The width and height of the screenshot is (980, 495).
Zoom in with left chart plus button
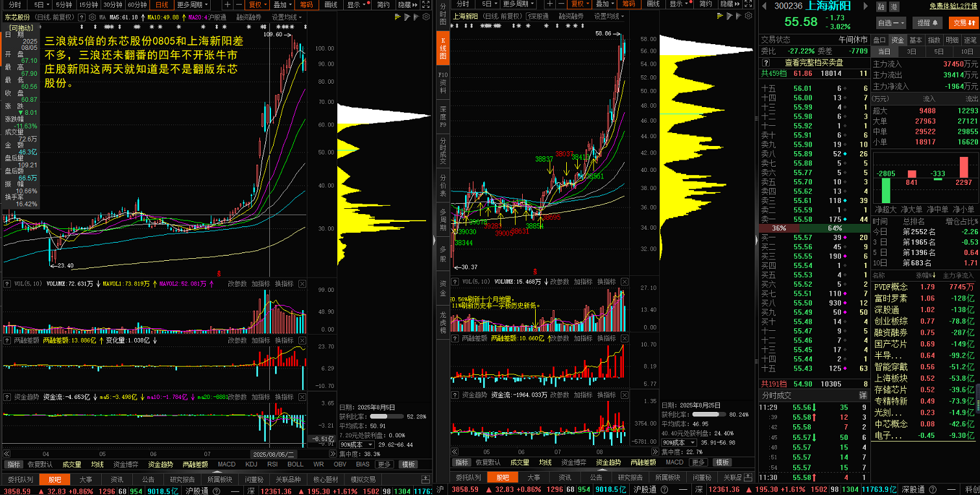pos(227,5)
